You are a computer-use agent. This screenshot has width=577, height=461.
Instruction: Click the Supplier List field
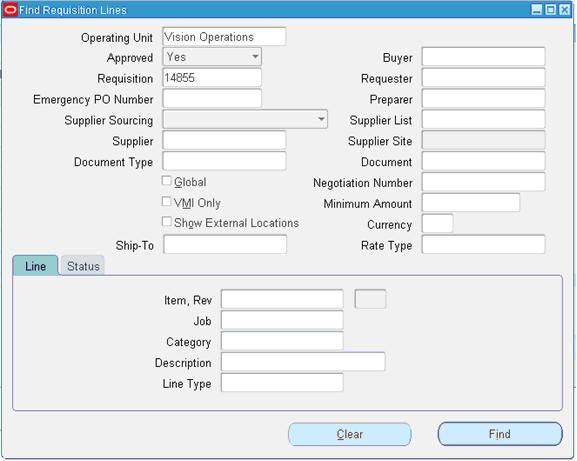483,119
